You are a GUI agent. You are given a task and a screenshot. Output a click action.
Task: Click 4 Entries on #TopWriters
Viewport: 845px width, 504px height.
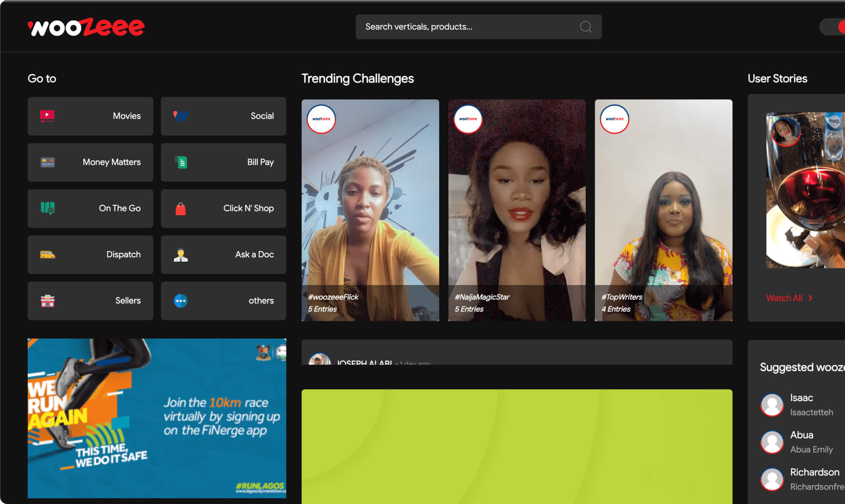pos(616,309)
